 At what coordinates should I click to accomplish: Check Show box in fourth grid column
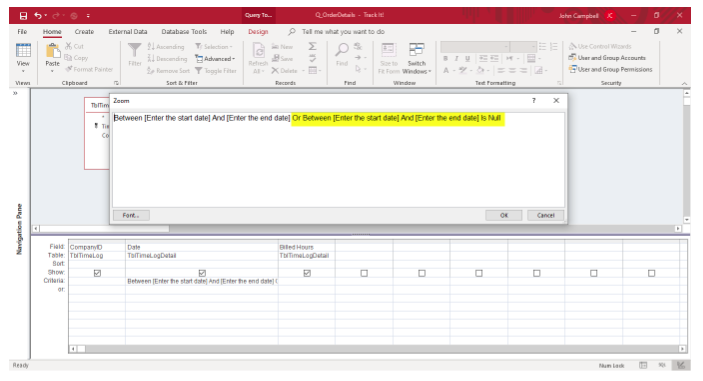[x=364, y=273]
